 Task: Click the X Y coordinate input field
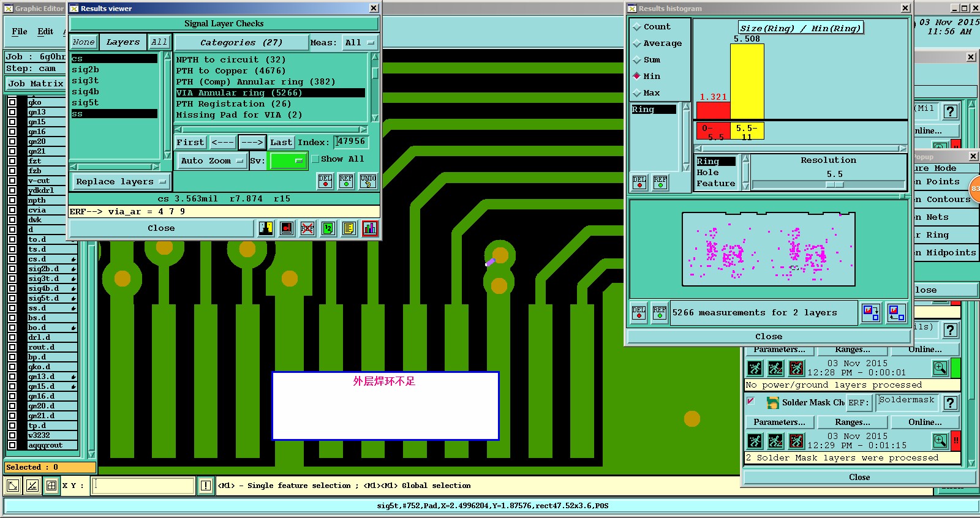coord(143,486)
